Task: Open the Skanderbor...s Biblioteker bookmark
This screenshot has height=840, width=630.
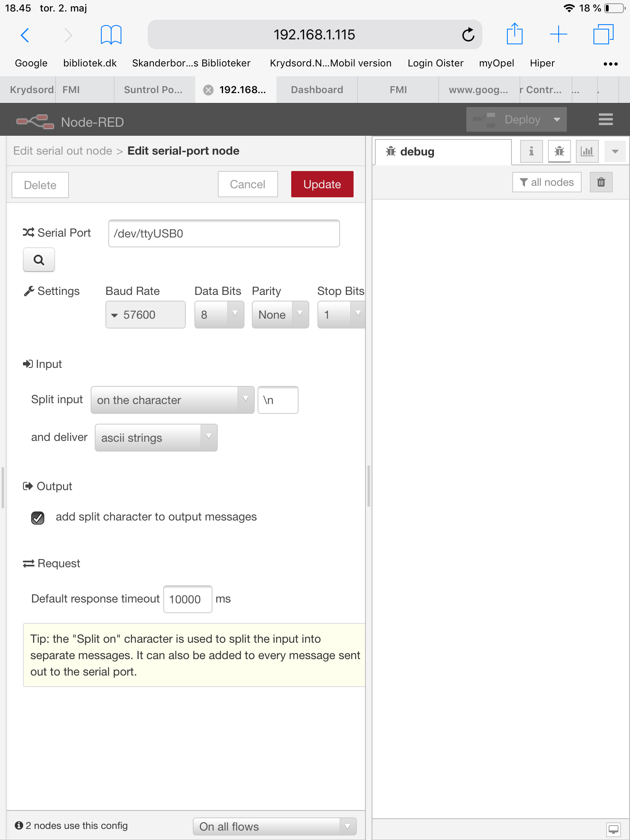Action: click(191, 63)
